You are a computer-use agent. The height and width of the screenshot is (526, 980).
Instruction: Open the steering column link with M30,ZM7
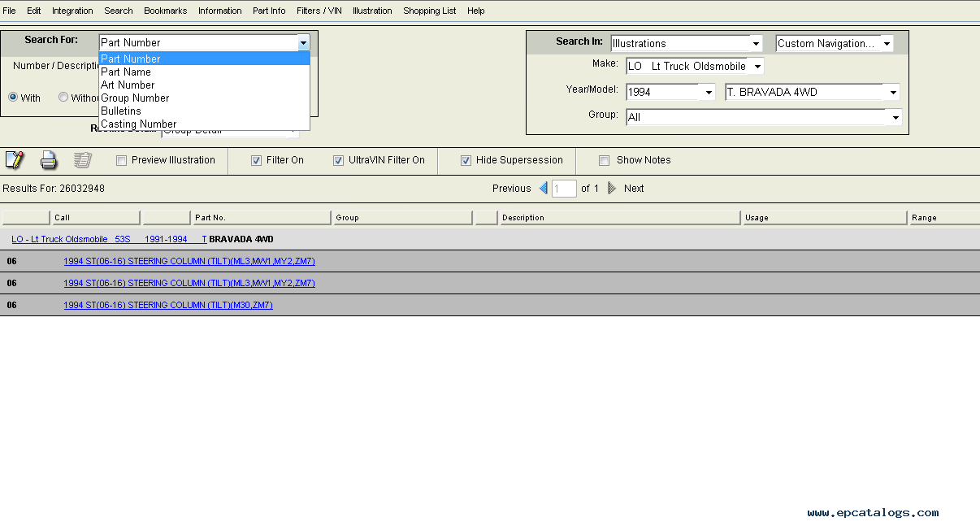(x=168, y=305)
